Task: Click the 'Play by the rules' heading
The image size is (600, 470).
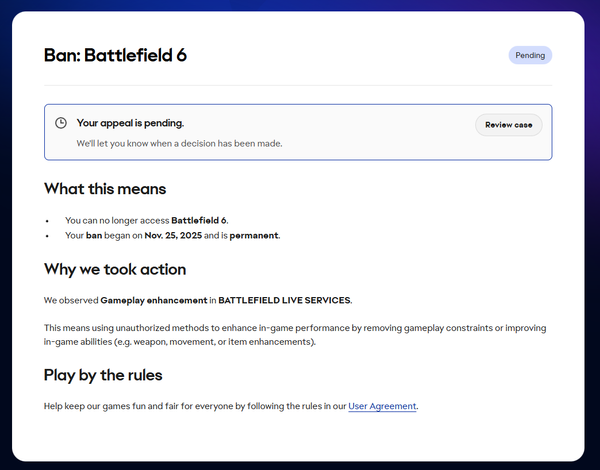Action: point(103,375)
